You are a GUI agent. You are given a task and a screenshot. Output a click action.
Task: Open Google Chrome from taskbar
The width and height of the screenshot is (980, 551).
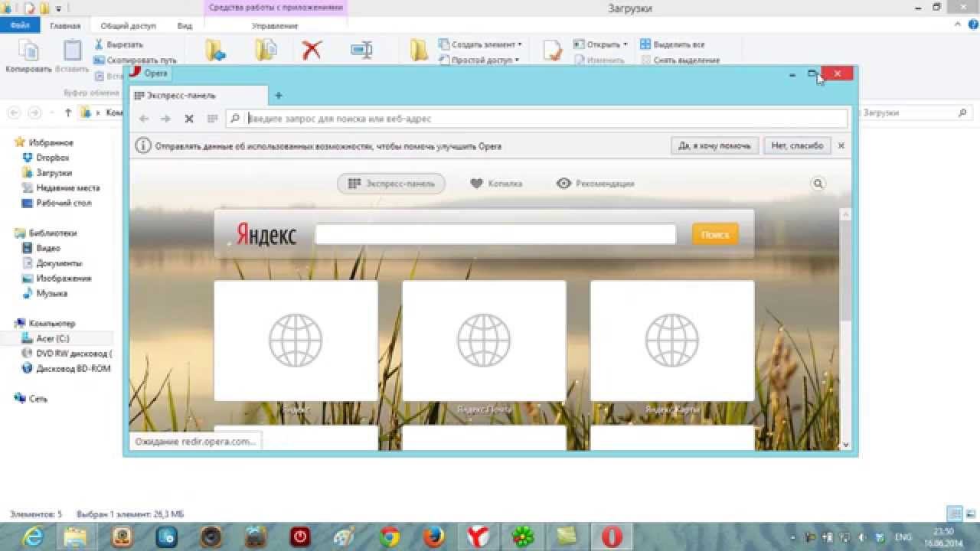(x=390, y=537)
